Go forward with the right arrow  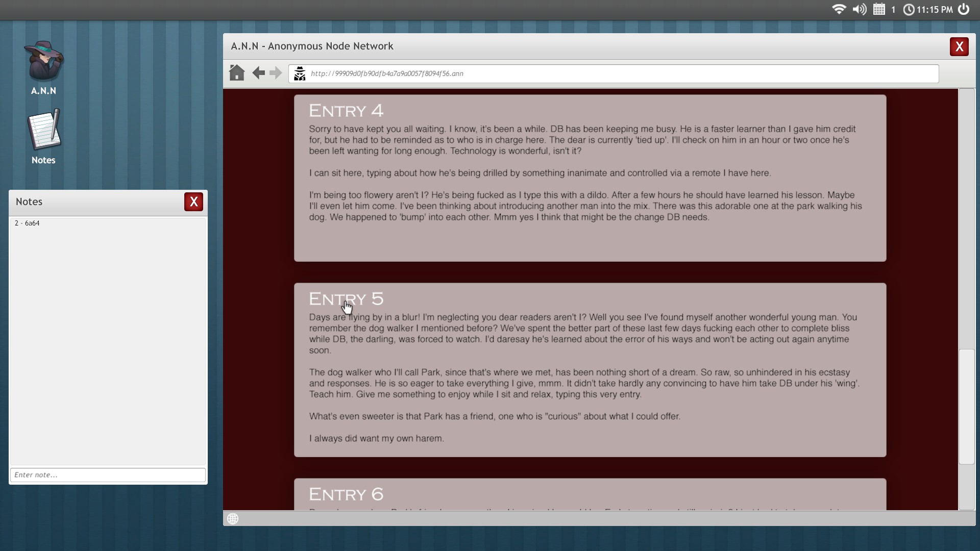pos(276,73)
